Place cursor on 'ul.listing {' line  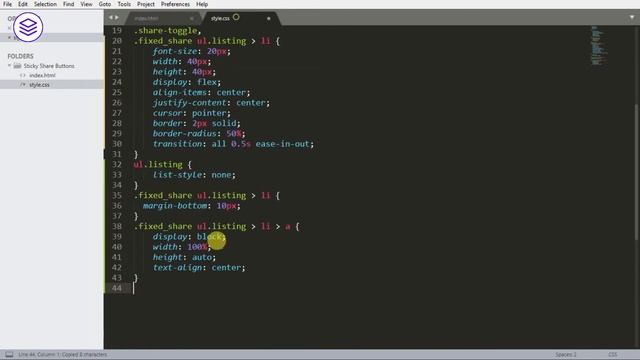click(x=162, y=164)
